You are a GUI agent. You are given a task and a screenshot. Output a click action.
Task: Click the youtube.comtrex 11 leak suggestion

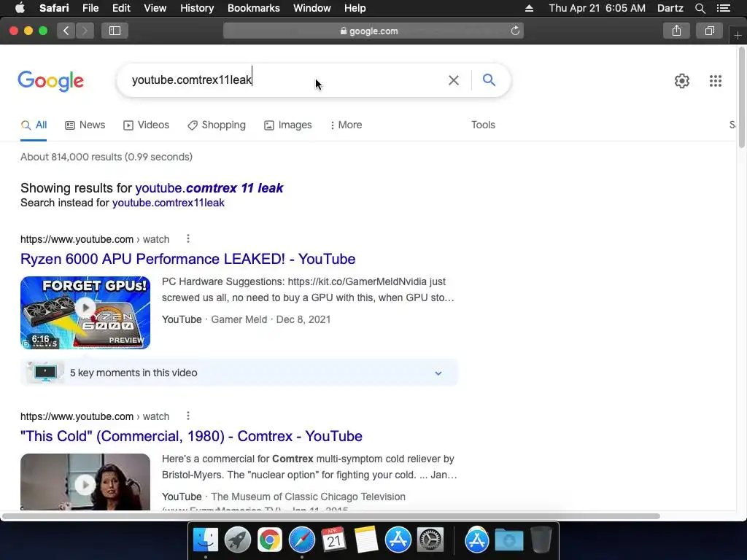point(209,187)
